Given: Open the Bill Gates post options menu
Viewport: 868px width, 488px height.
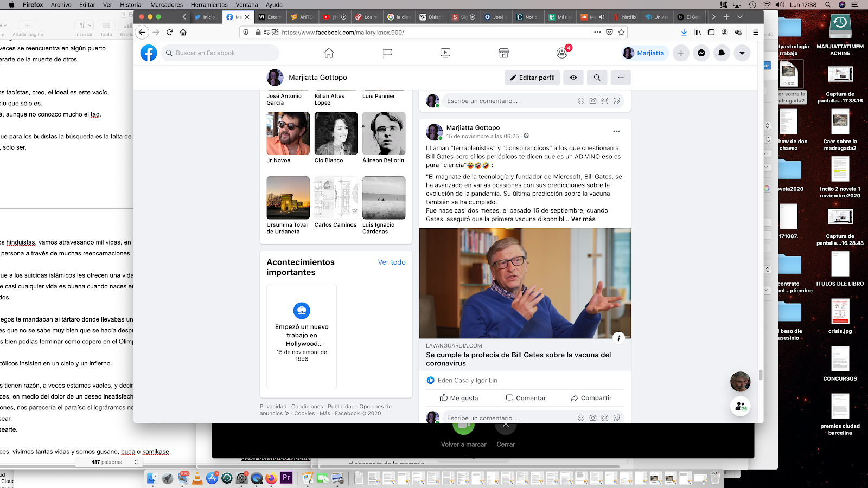Looking at the screenshot, I should click(x=616, y=131).
